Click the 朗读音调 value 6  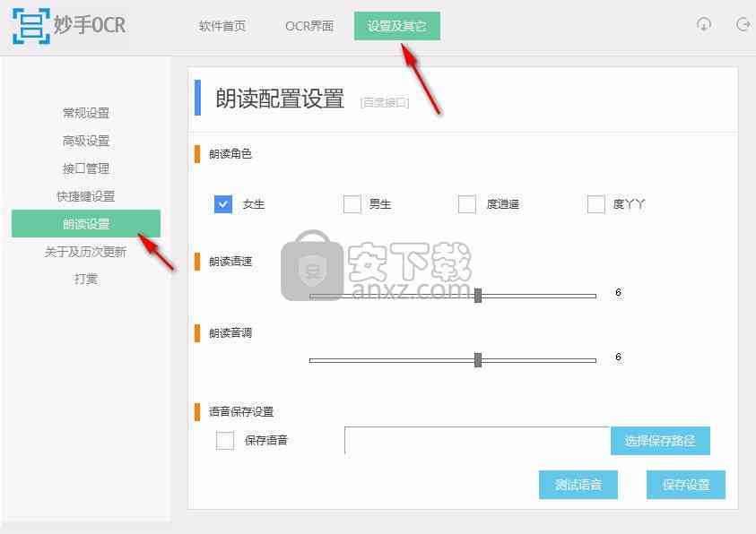(x=618, y=357)
